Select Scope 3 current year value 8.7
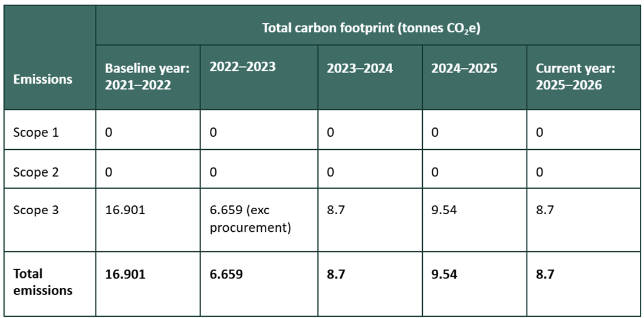Screen dimensions: 644x318 (544, 210)
